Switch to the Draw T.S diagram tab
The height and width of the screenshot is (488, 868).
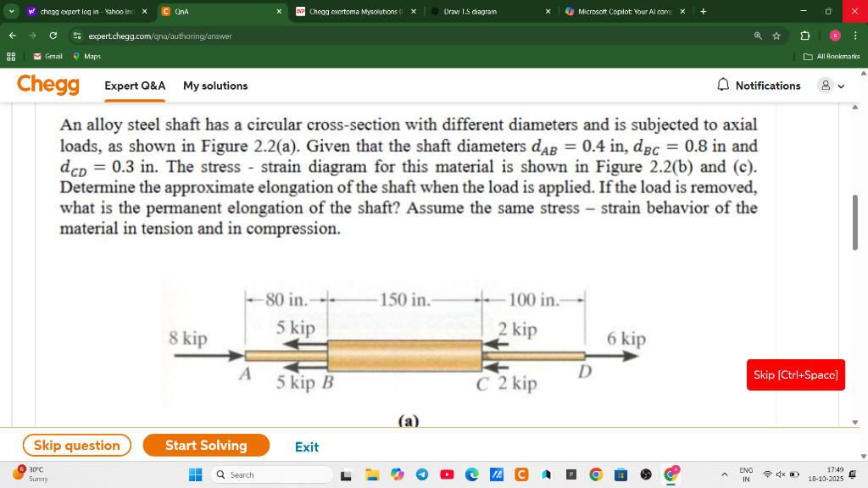pyautogui.click(x=491, y=12)
